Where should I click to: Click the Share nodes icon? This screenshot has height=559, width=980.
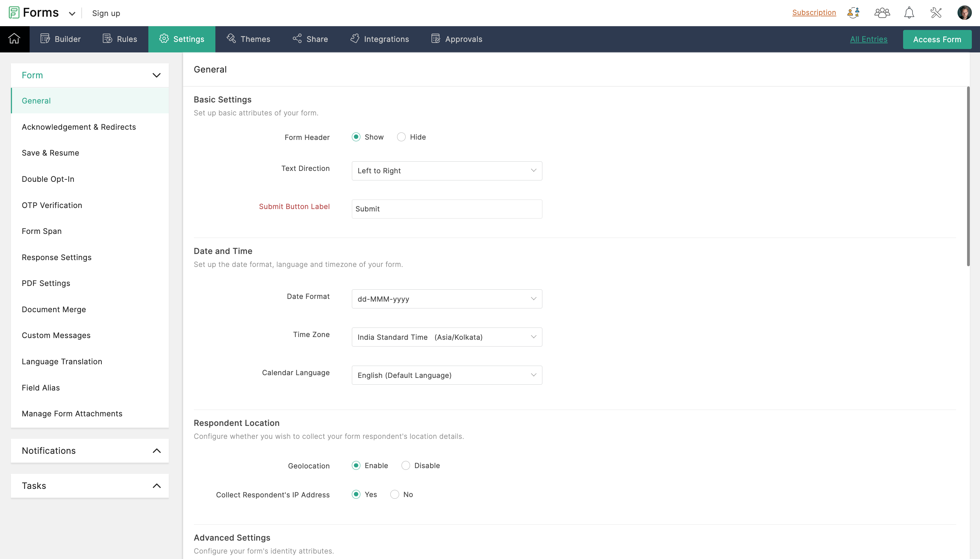point(297,39)
